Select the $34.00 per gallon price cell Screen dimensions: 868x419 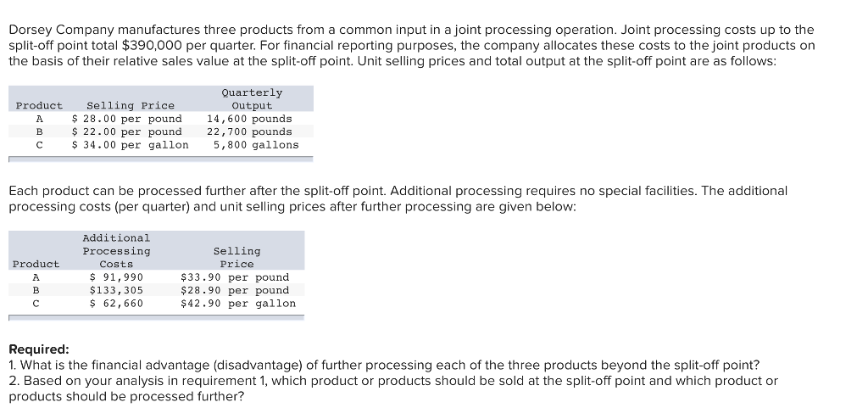(x=131, y=145)
